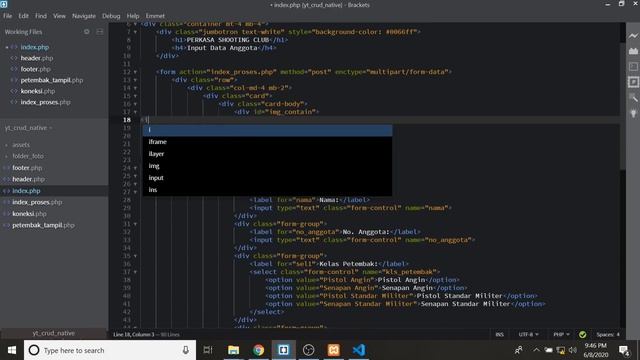The width and height of the screenshot is (640, 360).
Task: Open petembak_tampil.php in Working Files
Action: point(52,80)
